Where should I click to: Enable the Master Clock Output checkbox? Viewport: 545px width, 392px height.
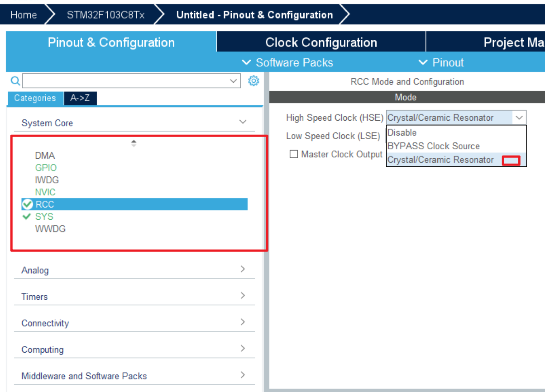[294, 154]
